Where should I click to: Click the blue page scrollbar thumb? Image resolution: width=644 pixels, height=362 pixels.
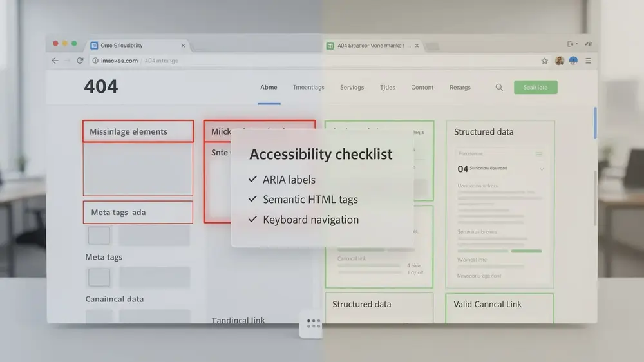pyautogui.click(x=595, y=123)
